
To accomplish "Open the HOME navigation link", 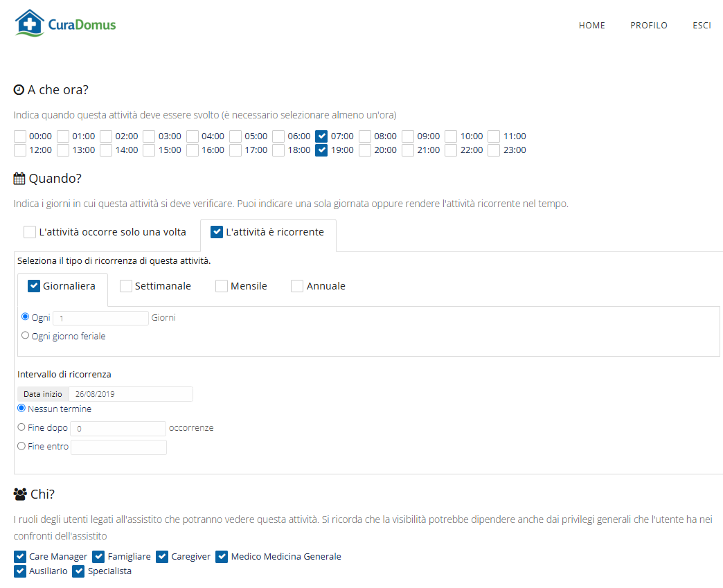I will 591,26.
